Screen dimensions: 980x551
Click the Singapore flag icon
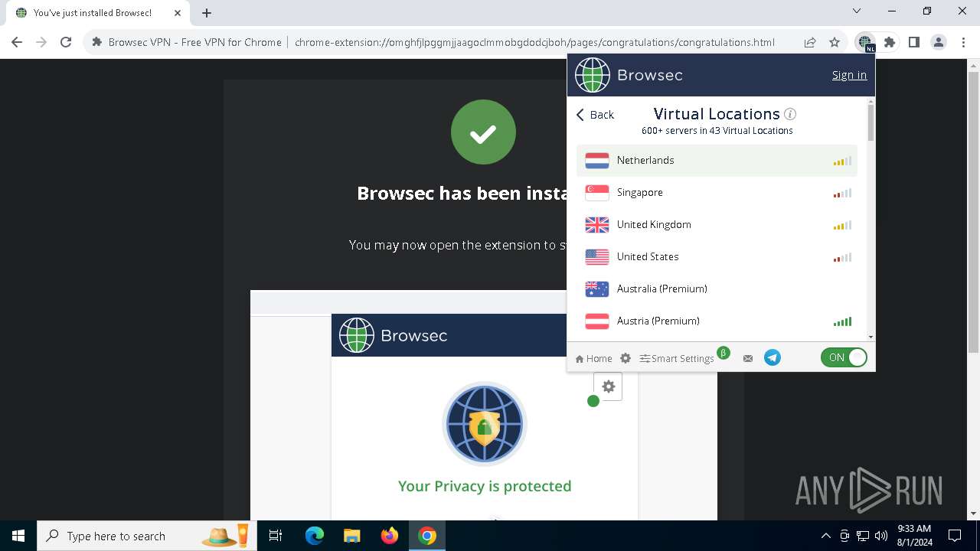click(597, 193)
